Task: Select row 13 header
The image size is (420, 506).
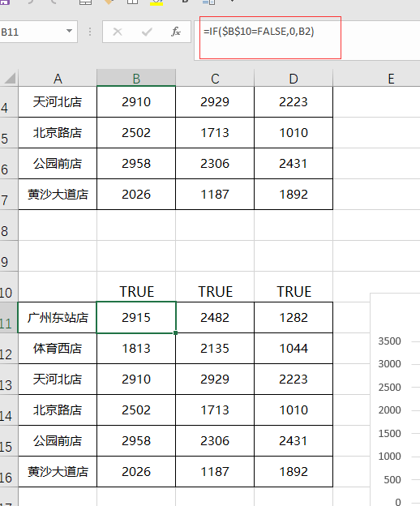Action: pyautogui.click(x=9, y=379)
